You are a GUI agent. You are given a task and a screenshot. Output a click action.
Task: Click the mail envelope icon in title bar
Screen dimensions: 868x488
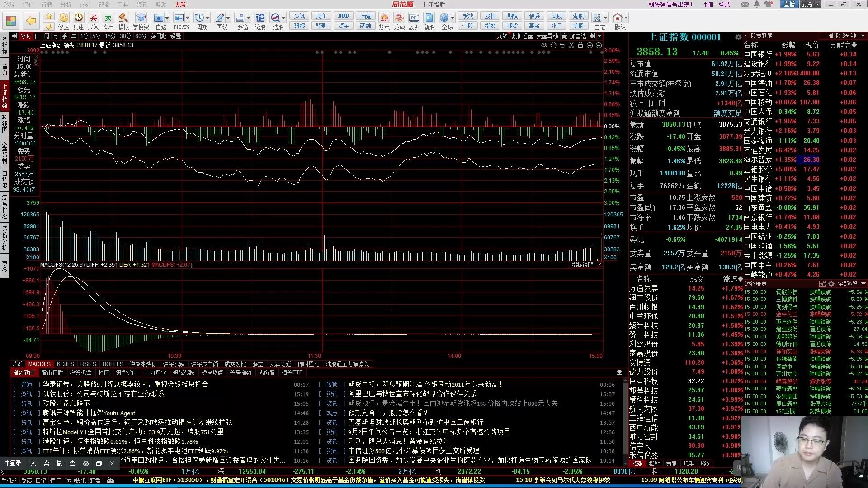coord(745,5)
